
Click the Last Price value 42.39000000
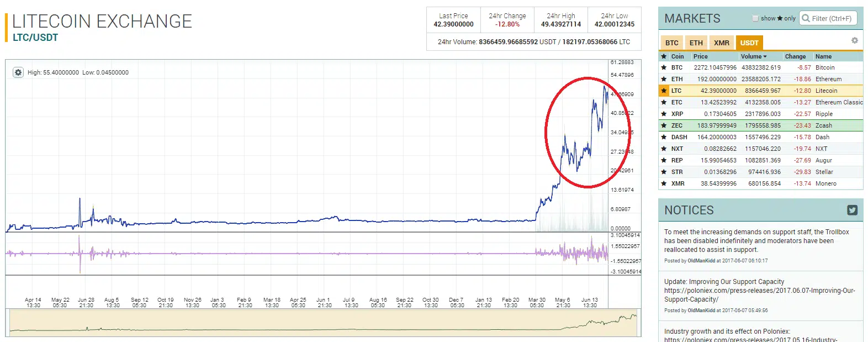tap(453, 24)
